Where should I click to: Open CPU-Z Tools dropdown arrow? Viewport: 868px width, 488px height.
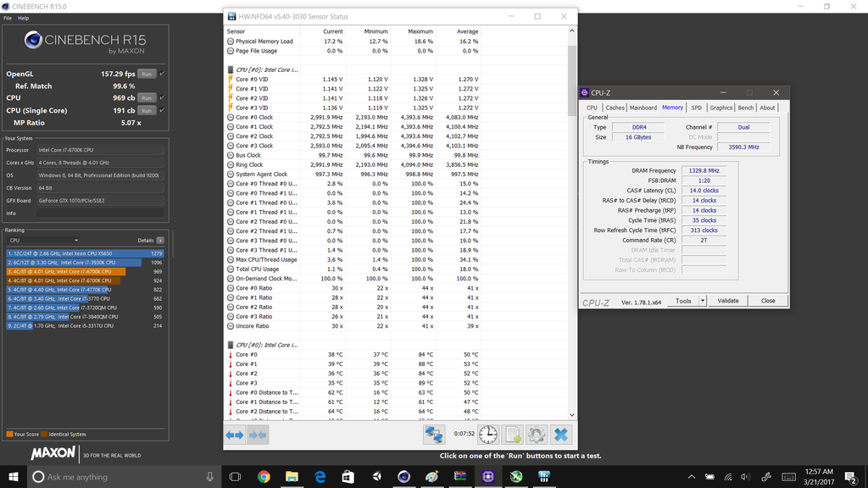point(703,301)
